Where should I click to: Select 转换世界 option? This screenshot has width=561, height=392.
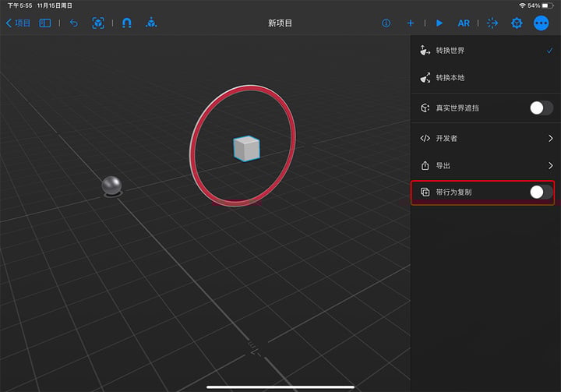(486, 51)
